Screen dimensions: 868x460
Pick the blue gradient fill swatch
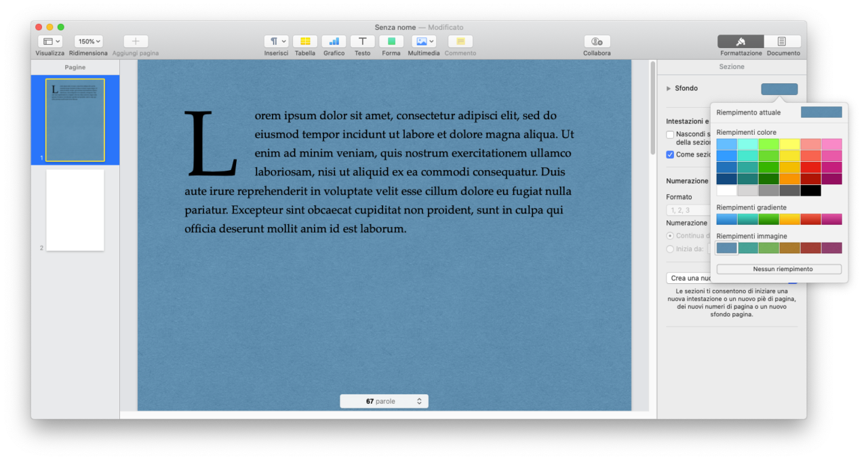coord(727,219)
